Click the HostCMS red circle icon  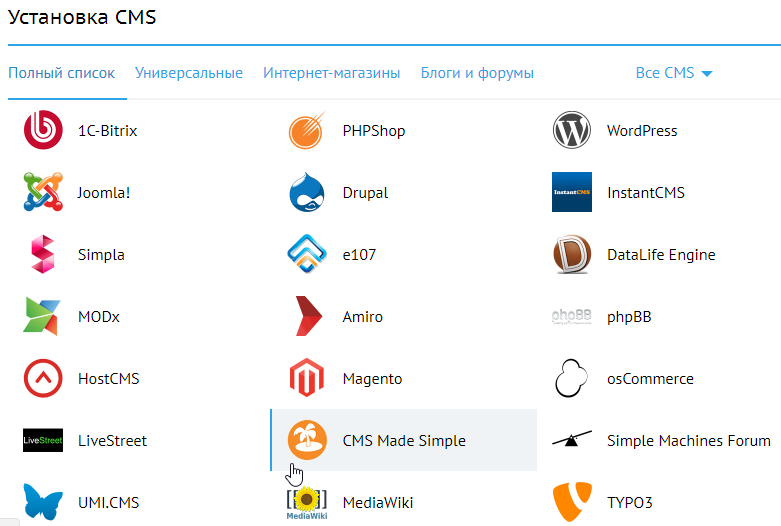coord(43,378)
